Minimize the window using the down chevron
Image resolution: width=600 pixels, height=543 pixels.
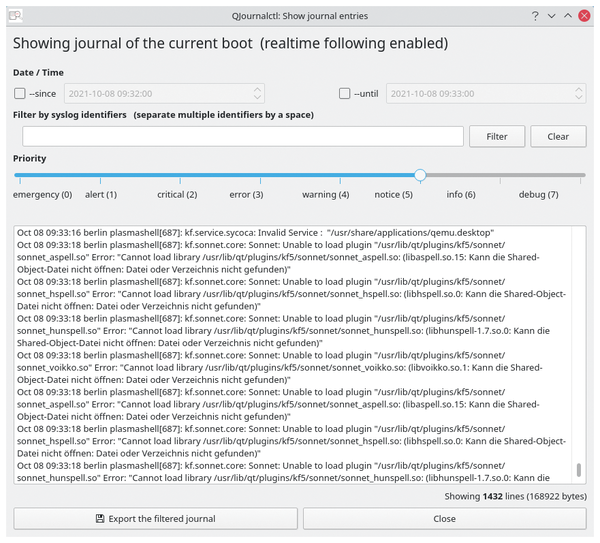(x=551, y=16)
